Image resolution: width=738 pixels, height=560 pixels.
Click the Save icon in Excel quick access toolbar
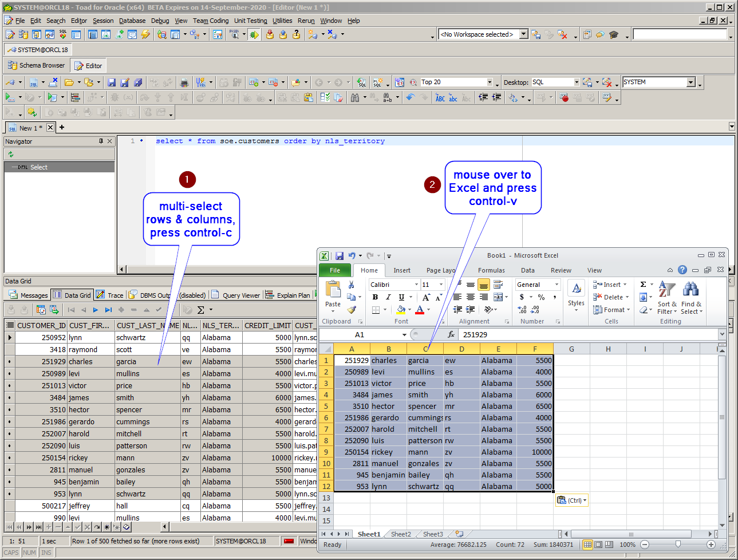pos(340,256)
